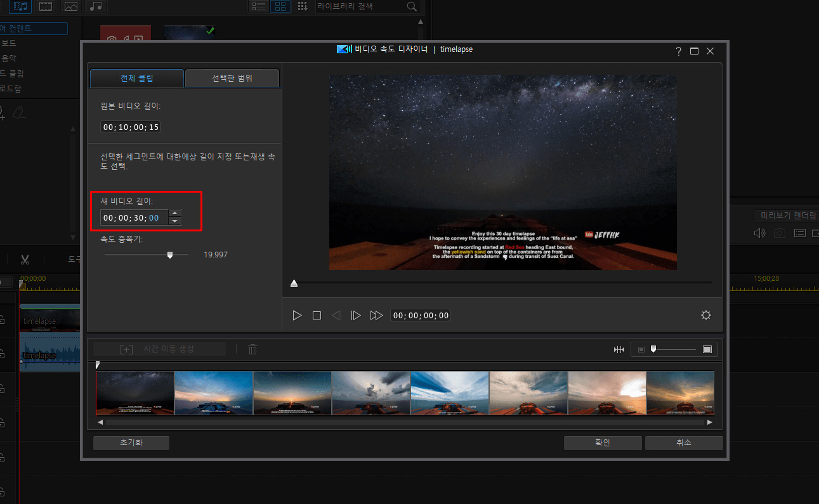Click the 새 비디오 길이 timecode field
819x504 pixels.
pyautogui.click(x=134, y=217)
